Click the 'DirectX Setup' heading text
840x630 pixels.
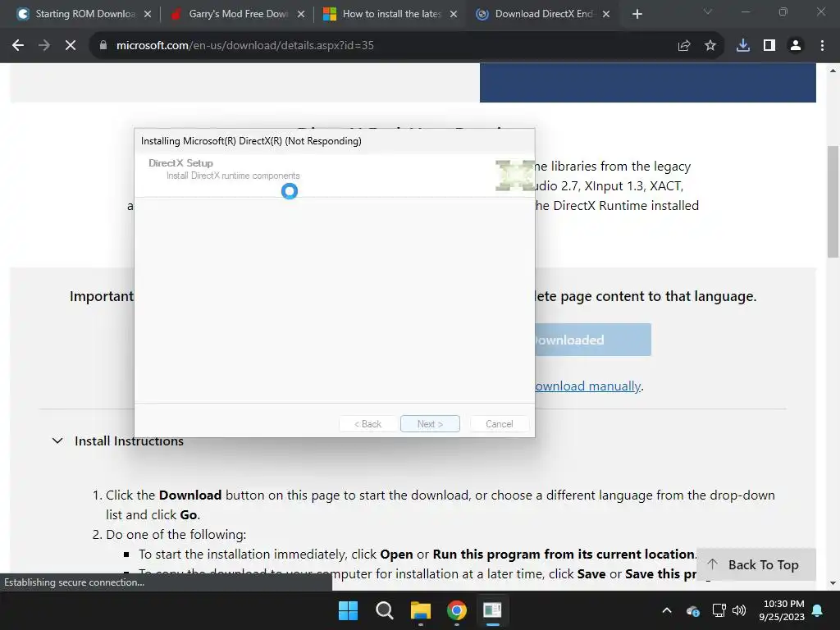point(180,163)
